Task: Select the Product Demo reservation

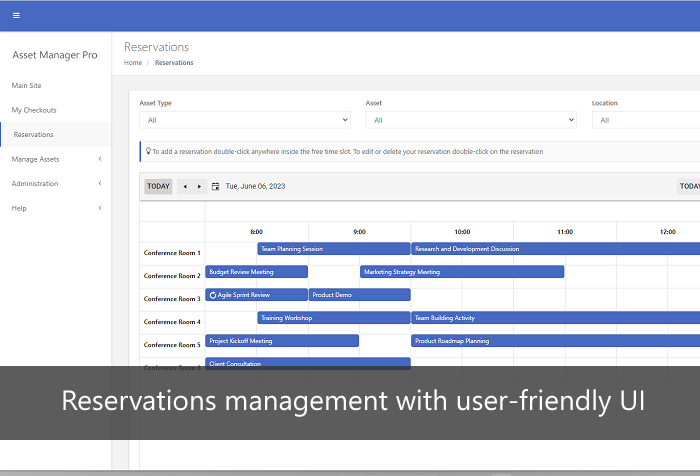Action: click(360, 295)
